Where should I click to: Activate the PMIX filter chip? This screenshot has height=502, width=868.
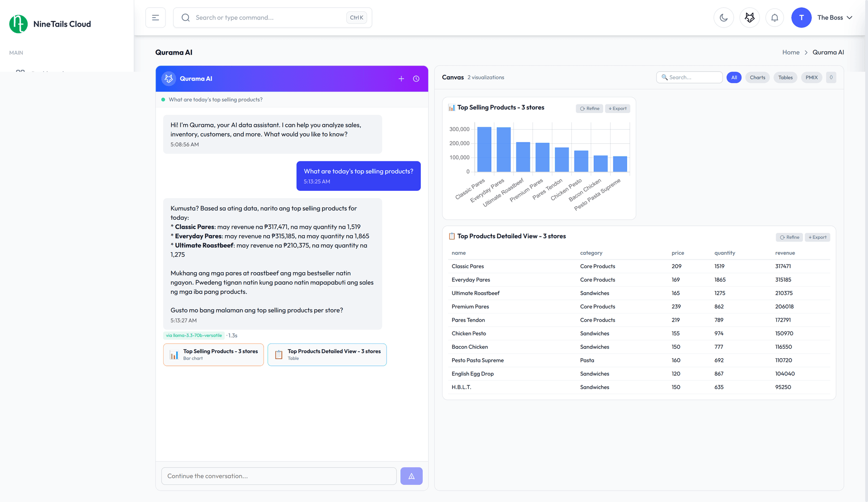(811, 77)
